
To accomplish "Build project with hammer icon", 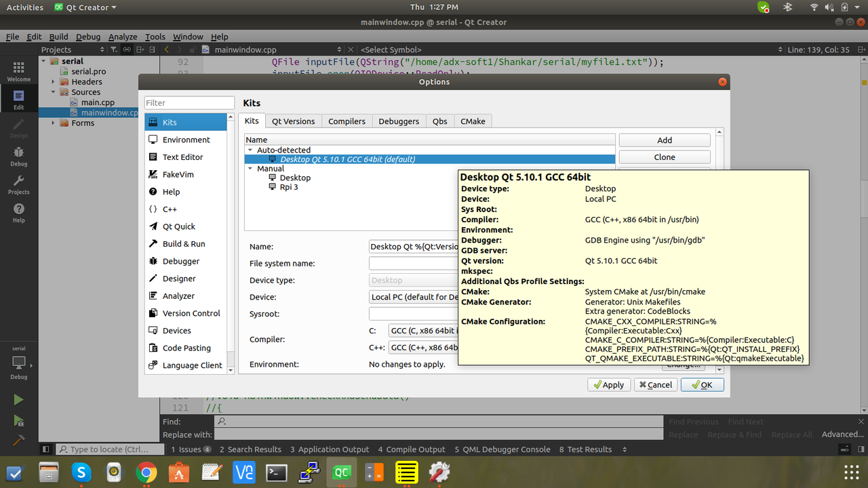I will tap(18, 440).
